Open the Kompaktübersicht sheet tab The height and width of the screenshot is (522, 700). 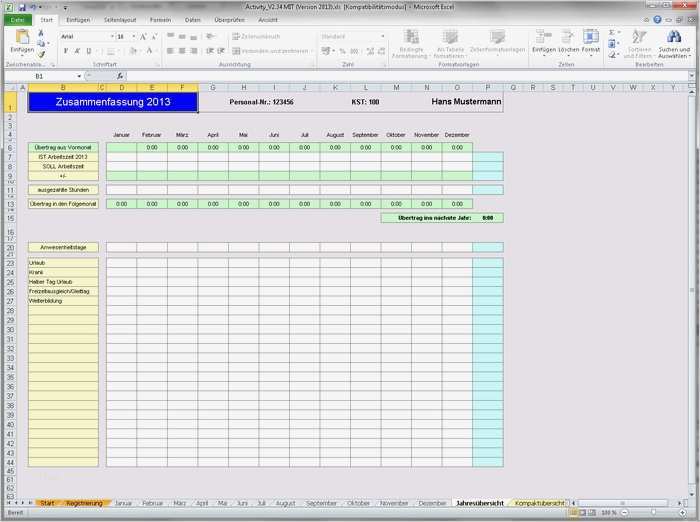[x=539, y=503]
